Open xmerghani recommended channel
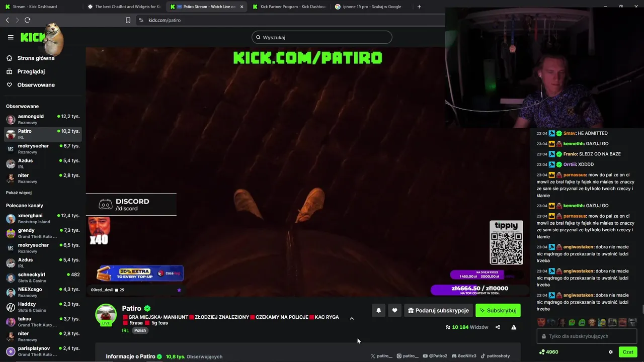Image resolution: width=644 pixels, height=362 pixels. tap(43, 218)
